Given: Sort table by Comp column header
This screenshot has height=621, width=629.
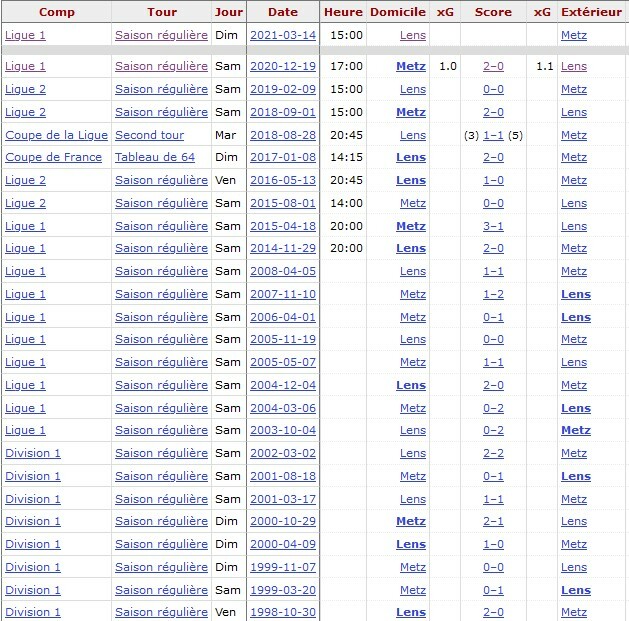Looking at the screenshot, I should [x=57, y=12].
